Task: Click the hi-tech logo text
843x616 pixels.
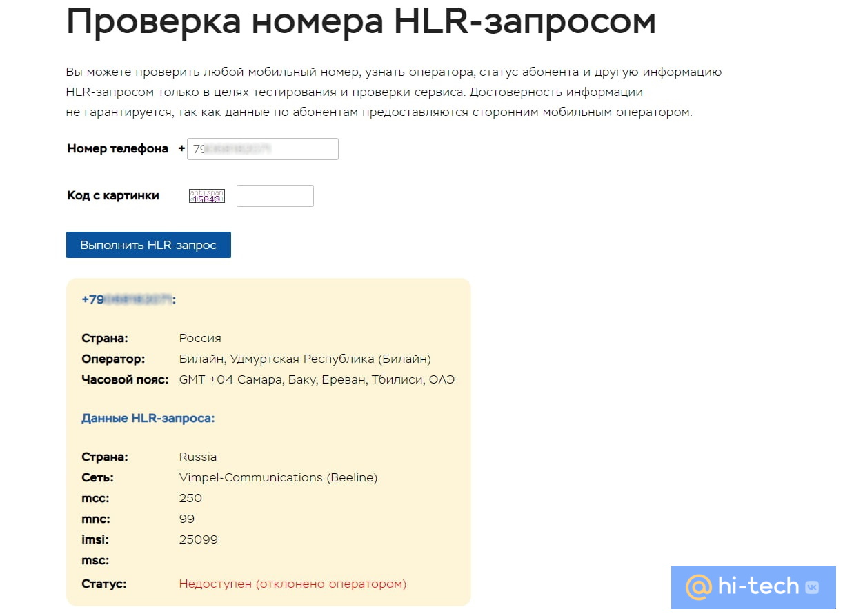Action: (757, 587)
